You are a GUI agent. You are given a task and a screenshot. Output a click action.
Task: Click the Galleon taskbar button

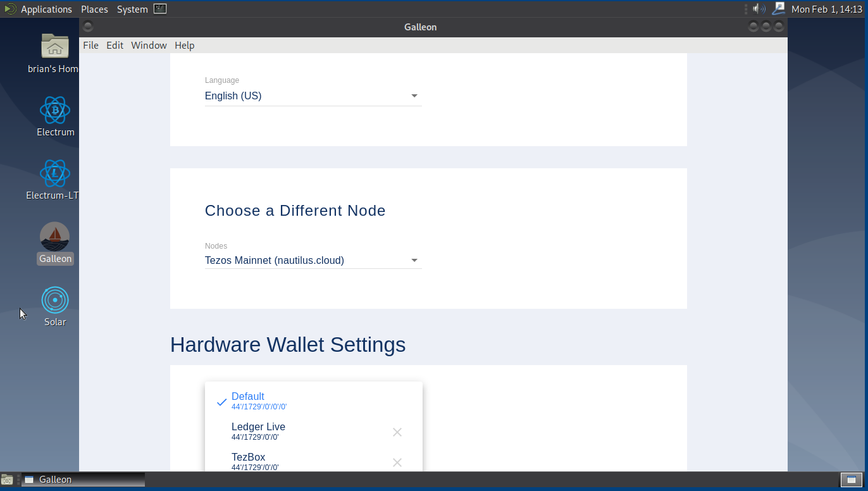(x=84, y=480)
